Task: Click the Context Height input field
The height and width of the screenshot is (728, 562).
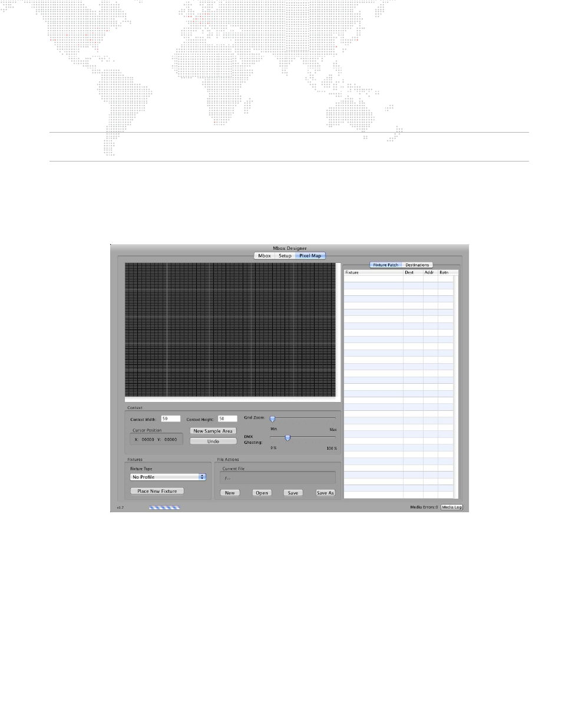Action: click(x=227, y=419)
